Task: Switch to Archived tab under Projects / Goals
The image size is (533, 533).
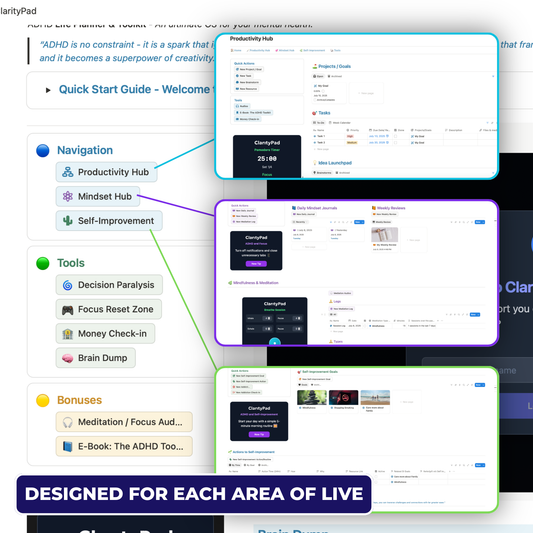Action: [x=334, y=76]
